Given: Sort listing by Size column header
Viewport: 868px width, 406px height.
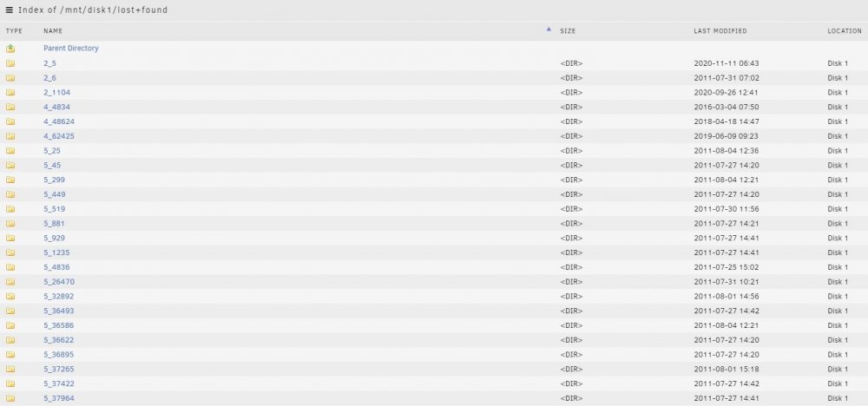Looking at the screenshot, I should click(568, 31).
